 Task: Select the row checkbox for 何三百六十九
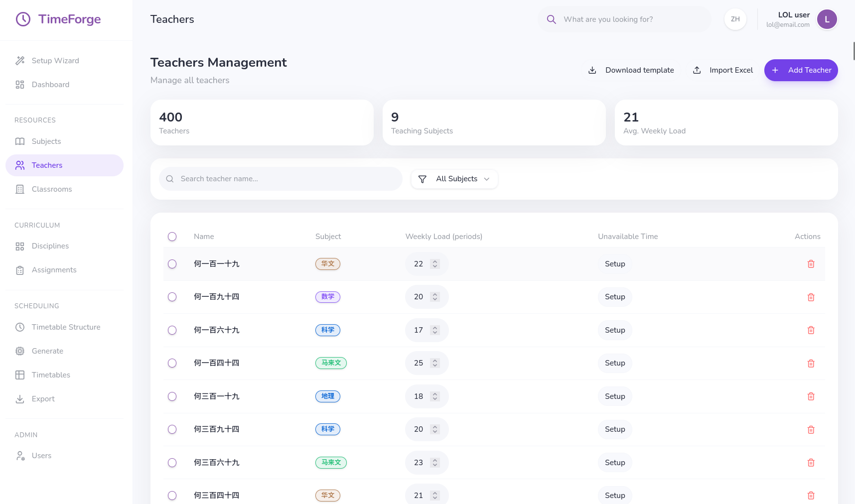pyautogui.click(x=172, y=463)
